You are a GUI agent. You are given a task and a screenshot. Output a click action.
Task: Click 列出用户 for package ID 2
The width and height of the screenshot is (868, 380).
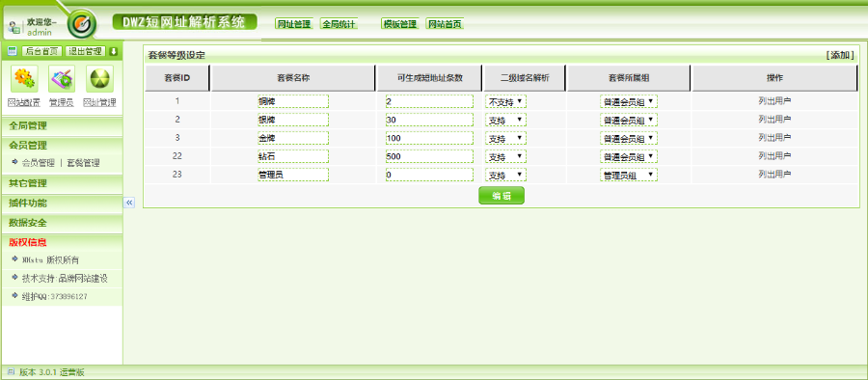(x=774, y=119)
